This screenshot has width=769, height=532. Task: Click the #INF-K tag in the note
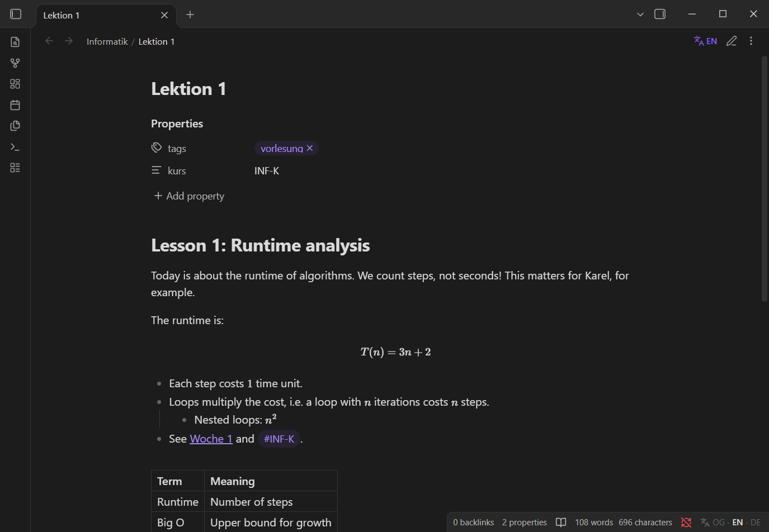tap(279, 439)
